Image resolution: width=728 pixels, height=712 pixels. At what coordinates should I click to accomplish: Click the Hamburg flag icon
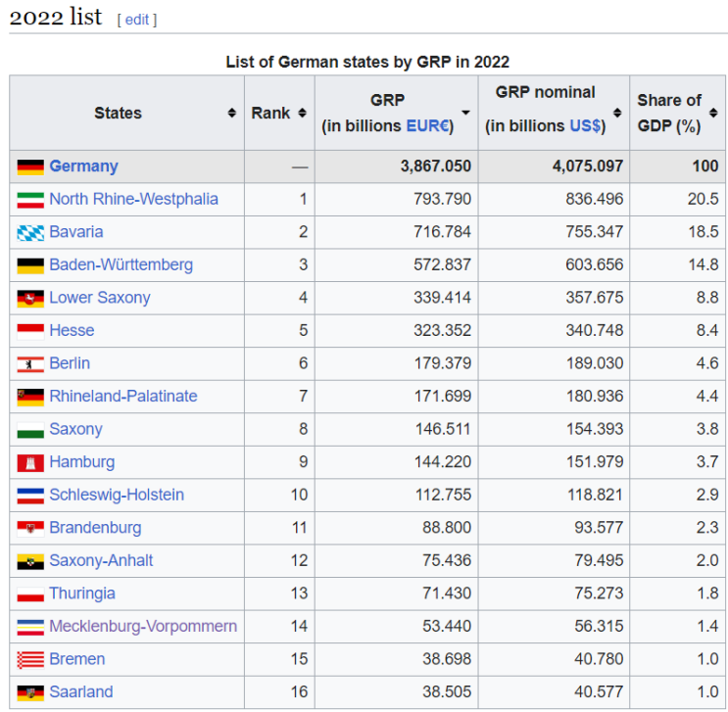click(30, 463)
